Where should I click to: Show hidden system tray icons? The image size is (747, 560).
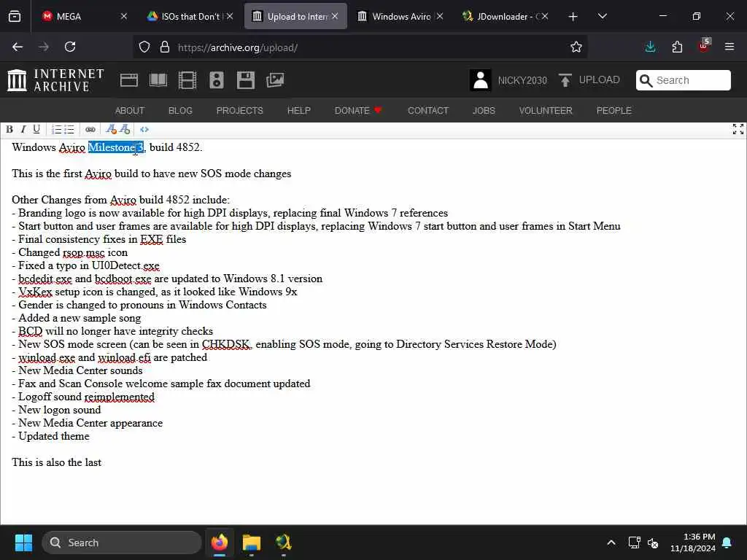pos(611,542)
